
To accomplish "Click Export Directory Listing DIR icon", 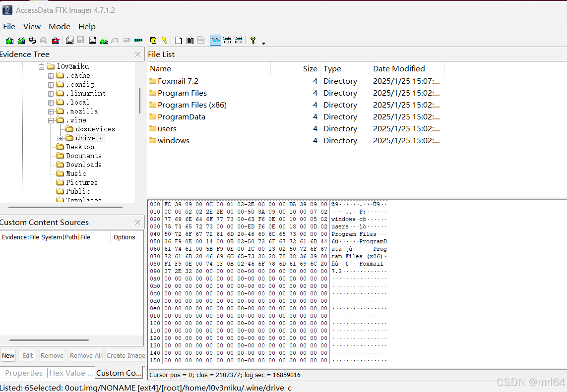I will pyautogui.click(x=201, y=41).
